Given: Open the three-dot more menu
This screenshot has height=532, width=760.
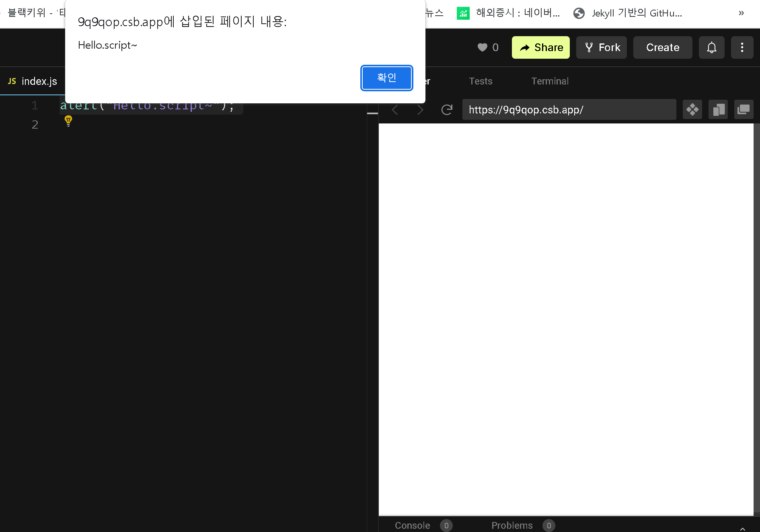Looking at the screenshot, I should click(x=742, y=47).
